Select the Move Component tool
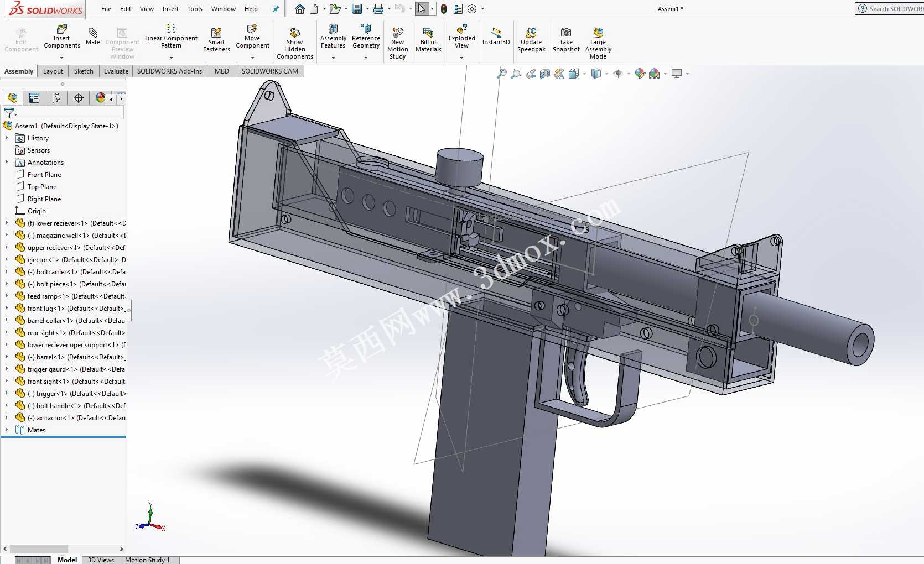This screenshot has width=924, height=564. tap(252, 36)
